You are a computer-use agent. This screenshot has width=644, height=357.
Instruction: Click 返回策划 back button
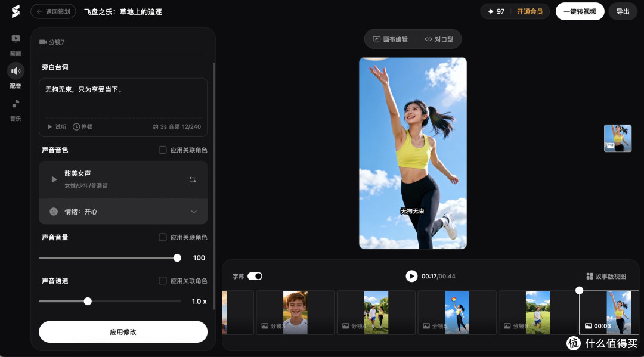click(x=53, y=11)
